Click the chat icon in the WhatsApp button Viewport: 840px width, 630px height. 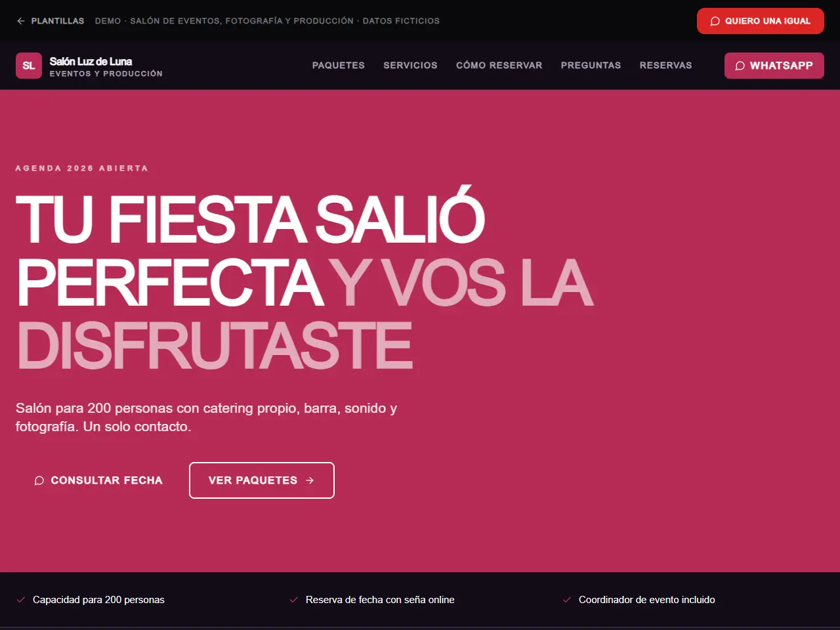(740, 66)
